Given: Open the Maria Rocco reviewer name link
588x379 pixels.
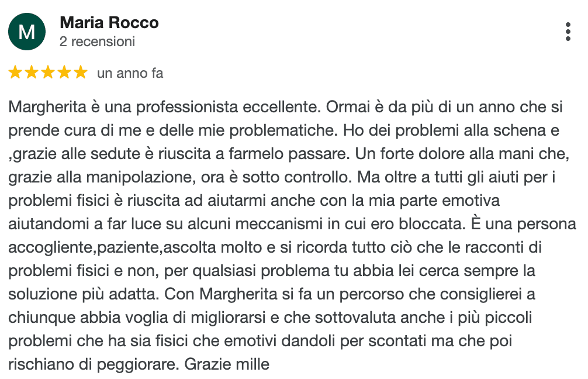Looking at the screenshot, I should (109, 23).
